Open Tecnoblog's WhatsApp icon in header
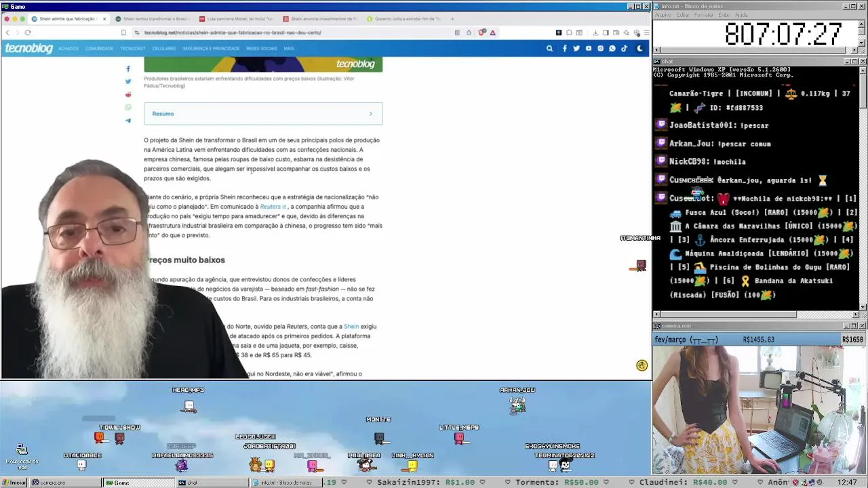Viewport: 868px width, 488px height. (612, 48)
